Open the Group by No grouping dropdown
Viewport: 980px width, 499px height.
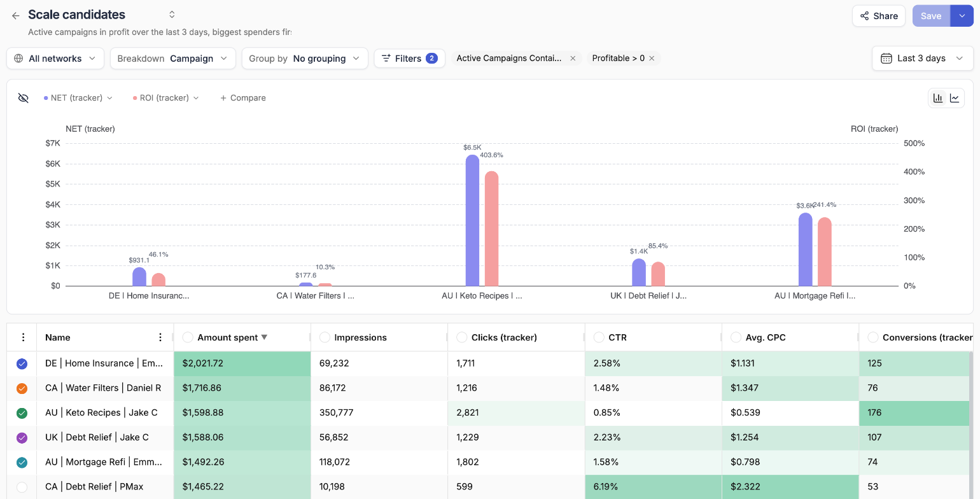click(305, 59)
